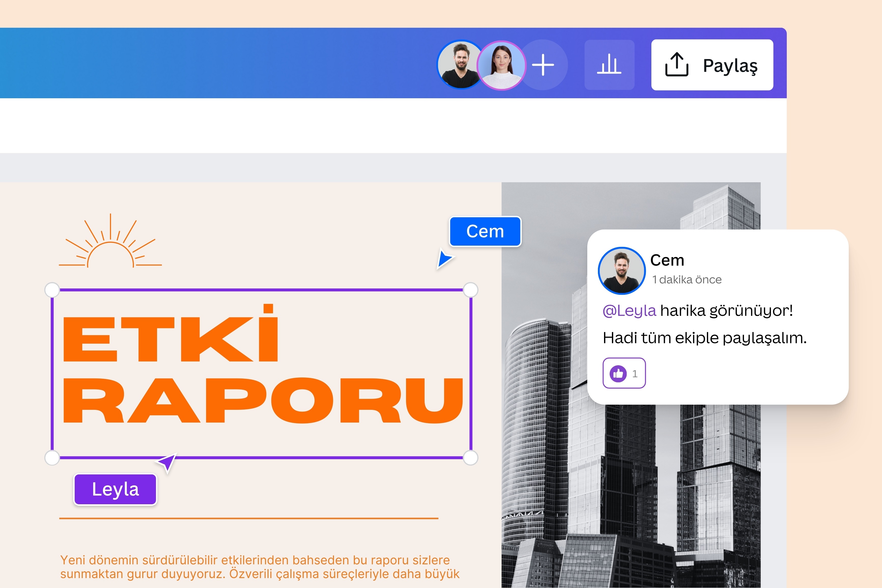Click the top-right resize handle of title box
882x588 pixels.
(x=471, y=290)
